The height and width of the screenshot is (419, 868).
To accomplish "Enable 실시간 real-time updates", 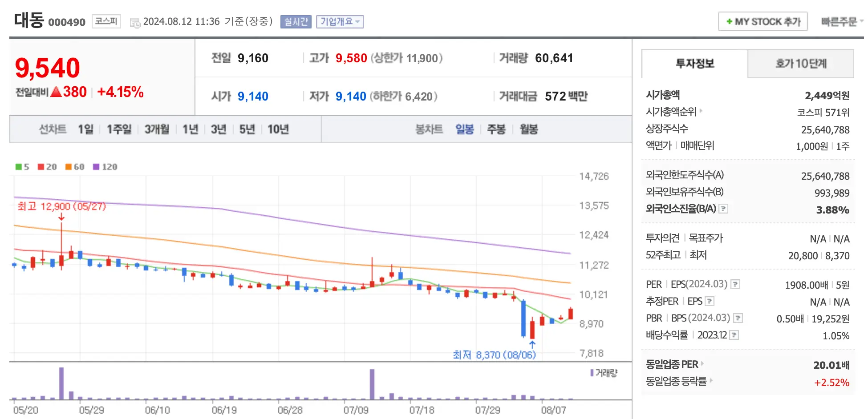I will [x=295, y=21].
